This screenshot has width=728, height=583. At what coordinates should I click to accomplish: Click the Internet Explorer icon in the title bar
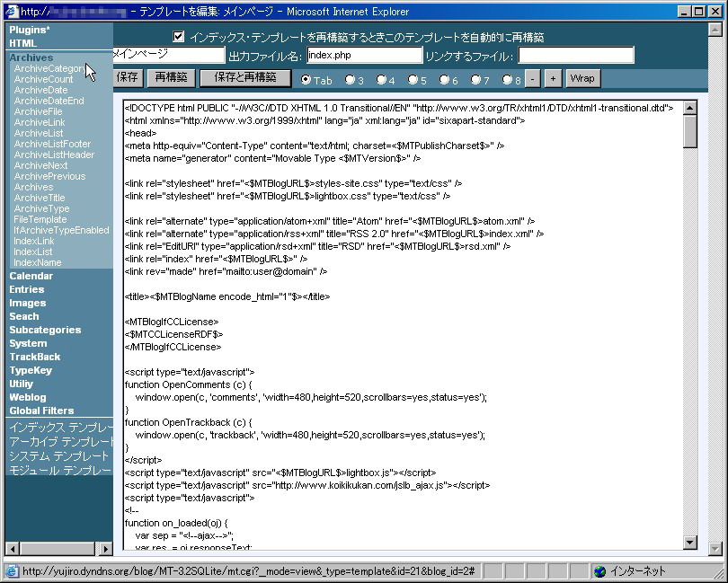pos(11,11)
